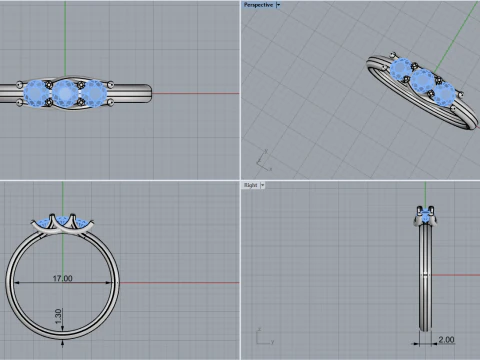Image resolution: width=480 pixels, height=360 pixels.
Task: Select the middle gemstone in the Perspective view
Action: [x=422, y=81]
